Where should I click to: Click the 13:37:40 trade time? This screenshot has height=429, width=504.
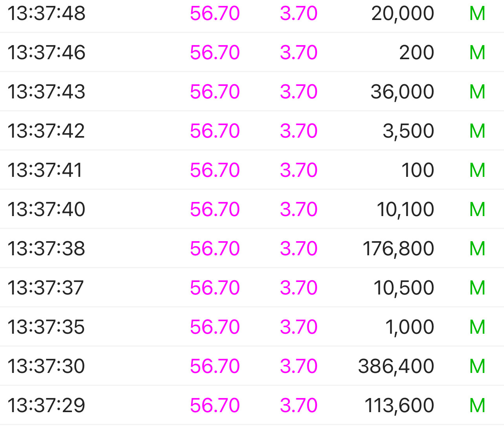46,209
